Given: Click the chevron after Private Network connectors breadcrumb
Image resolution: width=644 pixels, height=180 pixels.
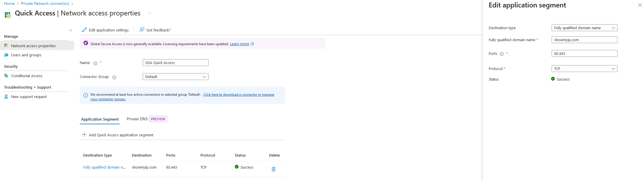Looking at the screenshot, I should pyautogui.click(x=72, y=4).
